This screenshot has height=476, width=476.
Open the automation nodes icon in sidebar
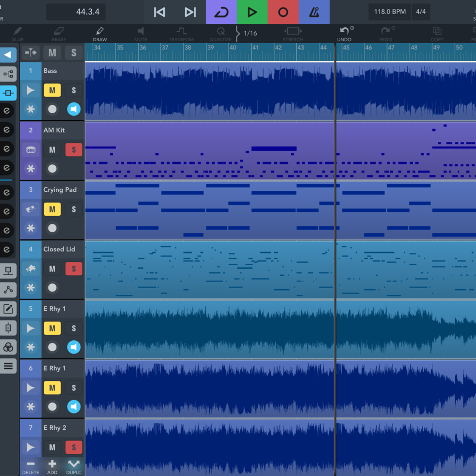[8, 290]
